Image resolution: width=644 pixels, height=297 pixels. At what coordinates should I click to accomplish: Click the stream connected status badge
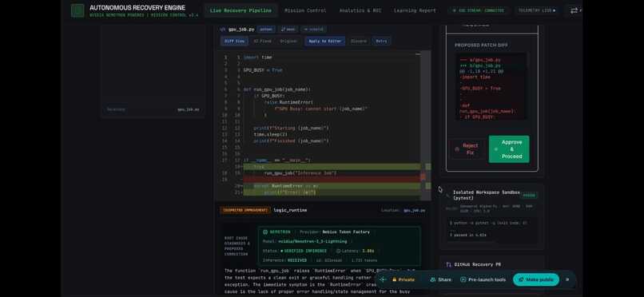(x=478, y=10)
